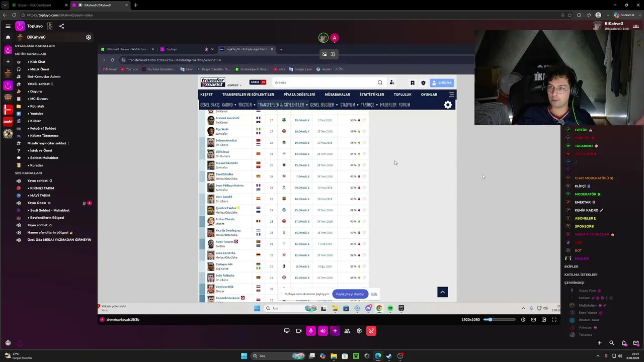
Task: Open the Transfermarkt .com.tr domain dropdown
Action: [234, 85]
